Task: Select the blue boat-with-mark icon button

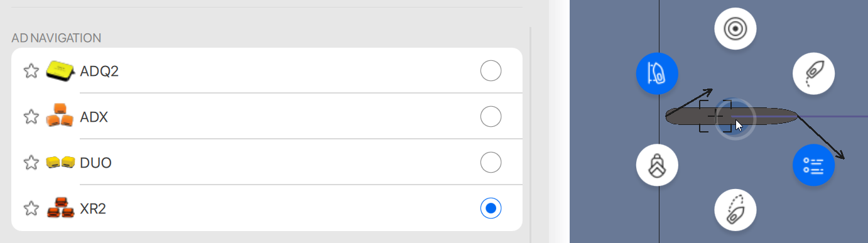Action: click(x=657, y=73)
